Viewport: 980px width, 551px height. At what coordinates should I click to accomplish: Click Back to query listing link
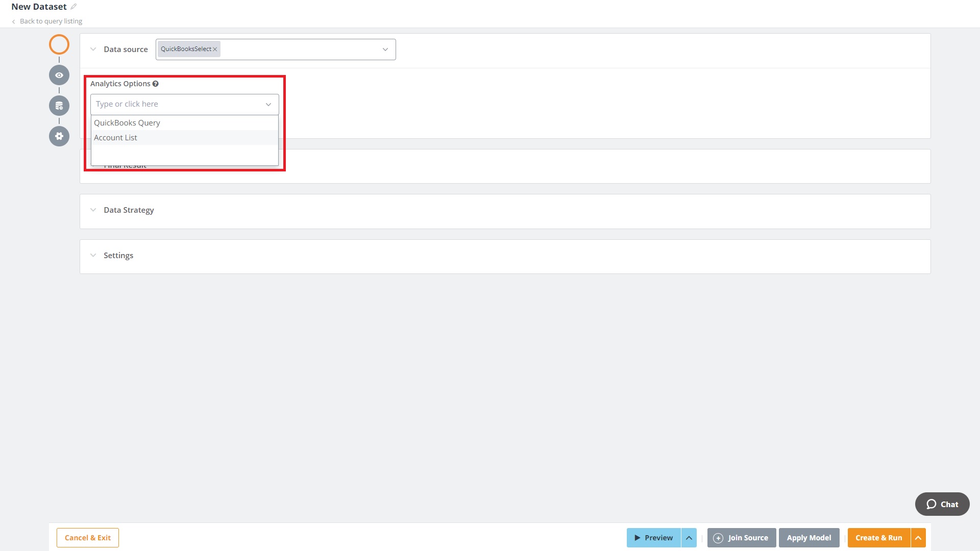(51, 21)
